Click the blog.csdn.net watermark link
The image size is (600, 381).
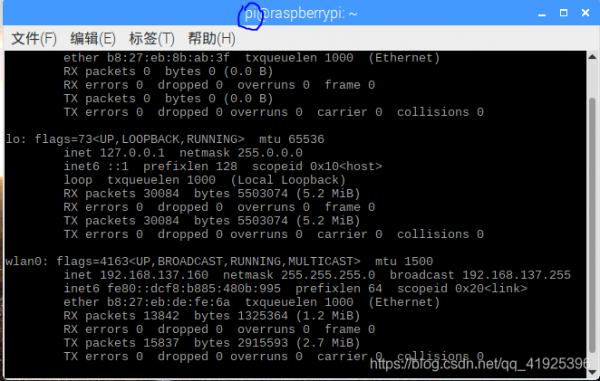479,364
